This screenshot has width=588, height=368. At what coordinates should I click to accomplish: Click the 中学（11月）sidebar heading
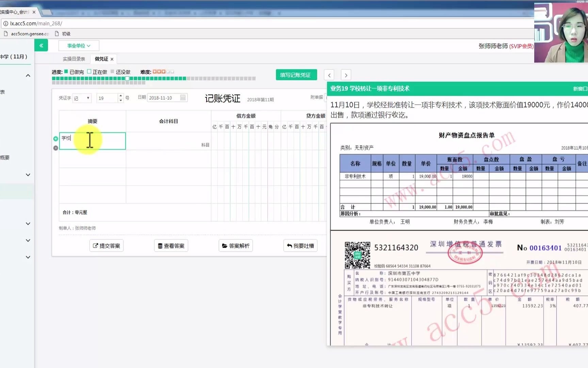tap(14, 57)
